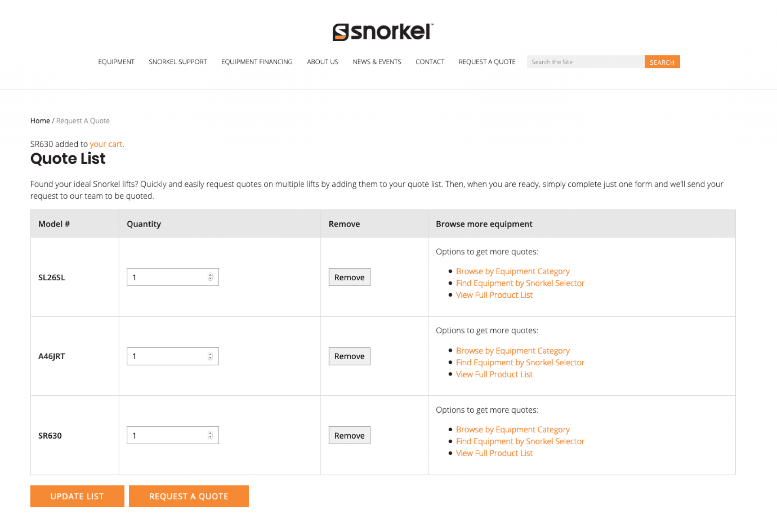
Task: Open NEWS & EVENTS menu item
Action: click(376, 61)
